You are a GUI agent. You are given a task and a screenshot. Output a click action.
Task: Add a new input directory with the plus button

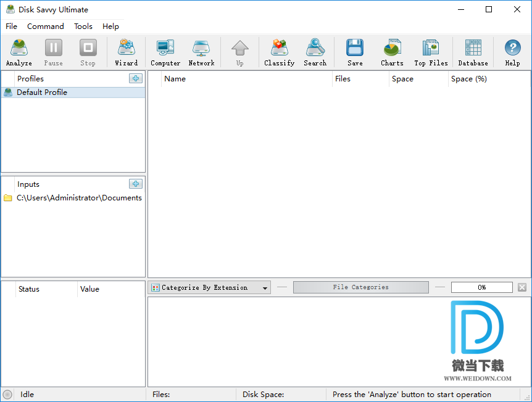coord(136,184)
